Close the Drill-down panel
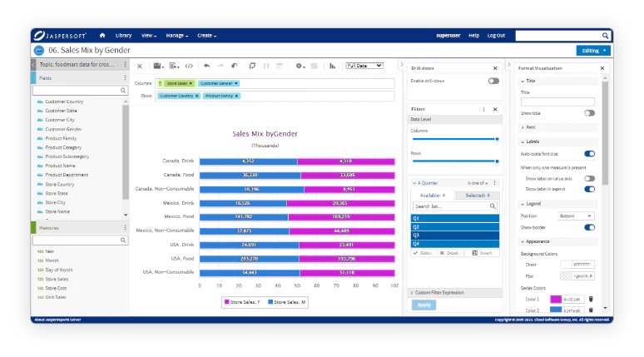The image size is (644, 357). [x=495, y=68]
